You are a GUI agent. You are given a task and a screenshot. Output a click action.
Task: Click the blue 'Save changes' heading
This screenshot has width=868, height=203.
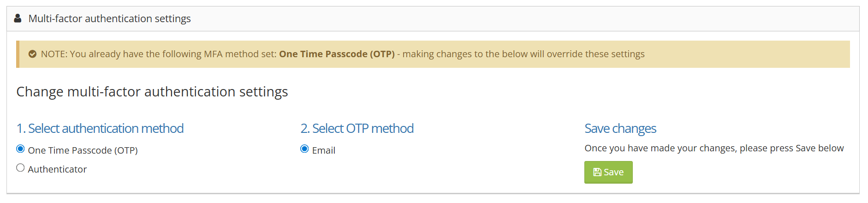pyautogui.click(x=620, y=129)
